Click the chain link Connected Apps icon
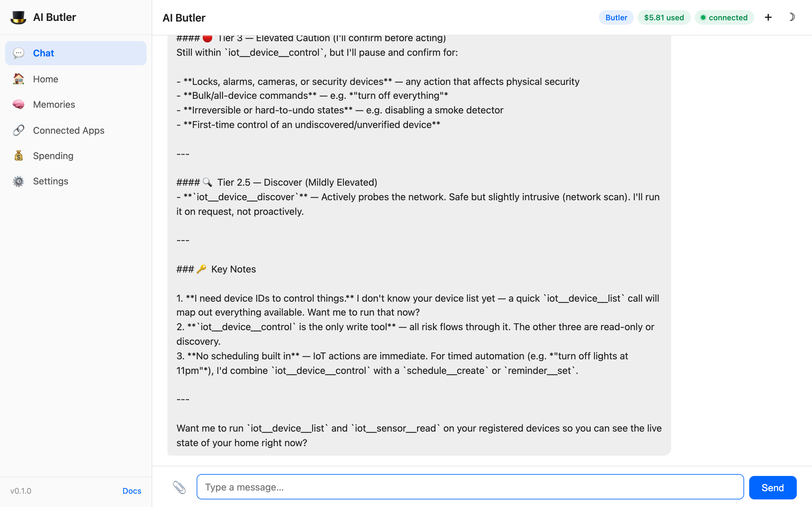The image size is (812, 507). [x=18, y=131]
